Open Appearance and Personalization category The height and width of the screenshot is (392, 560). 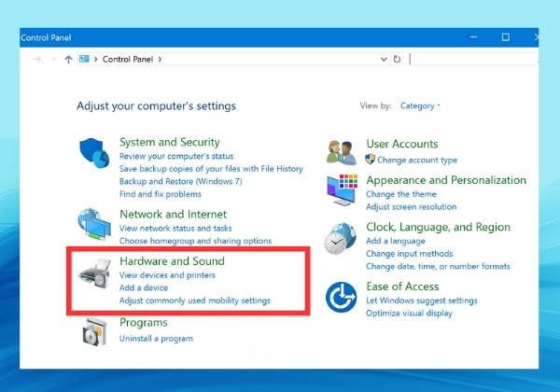(x=446, y=180)
